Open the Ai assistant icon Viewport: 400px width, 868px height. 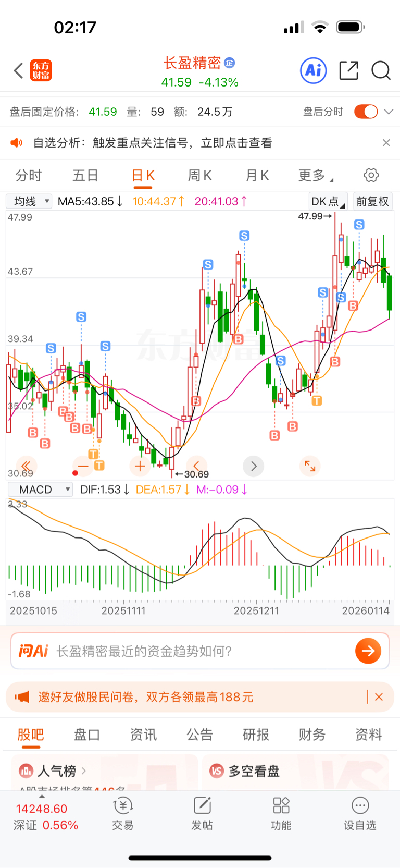pyautogui.click(x=314, y=70)
